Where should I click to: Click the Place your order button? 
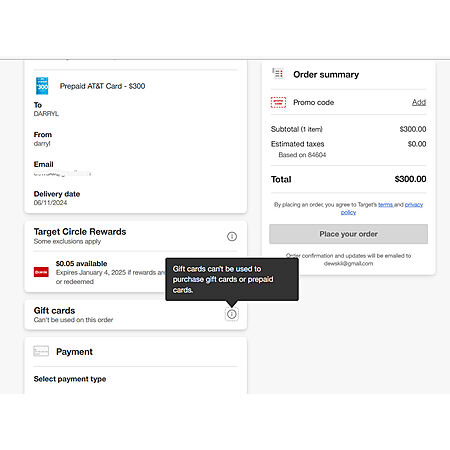pyautogui.click(x=348, y=234)
